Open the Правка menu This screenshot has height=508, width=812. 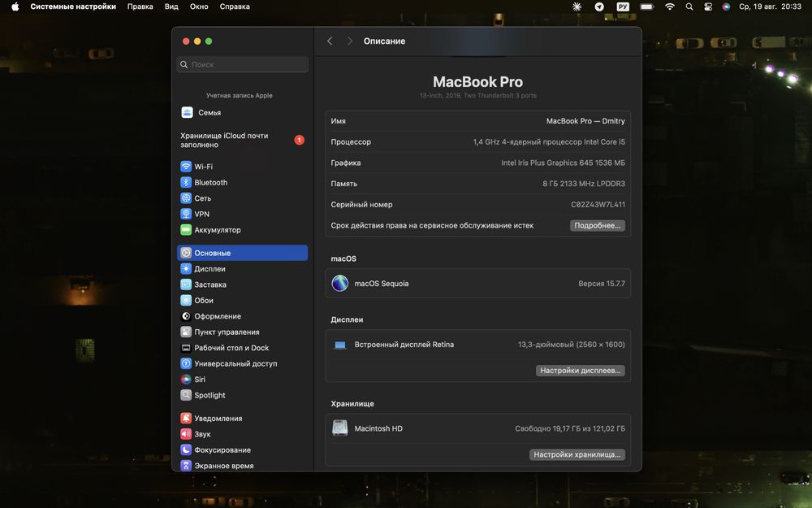[x=140, y=7]
